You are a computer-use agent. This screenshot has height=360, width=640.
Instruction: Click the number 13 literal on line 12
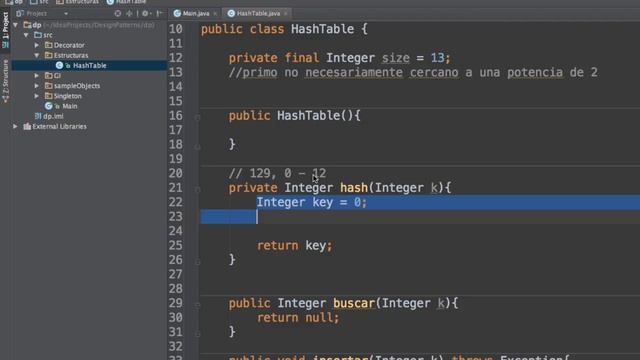tap(437, 58)
